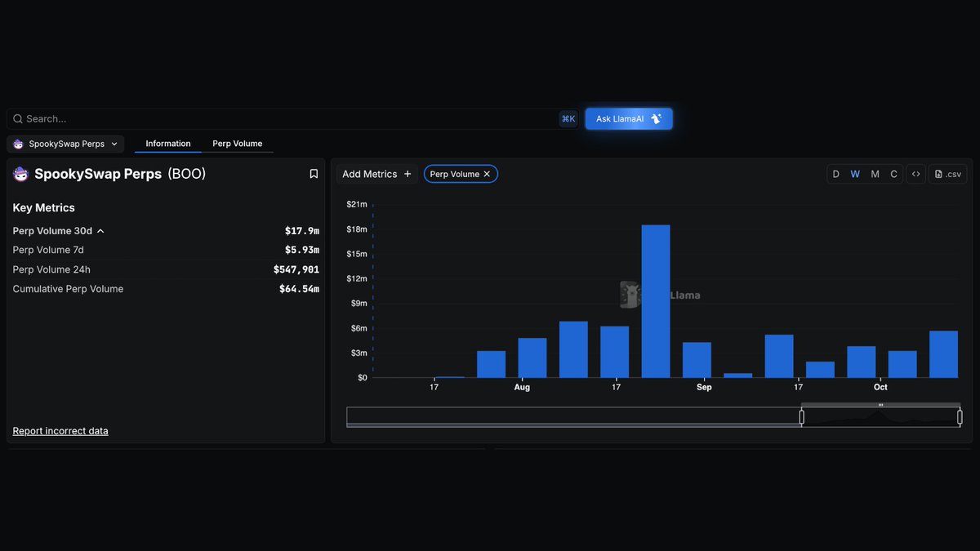Click the search magnifier icon
The height and width of the screenshot is (551, 980).
coord(18,119)
